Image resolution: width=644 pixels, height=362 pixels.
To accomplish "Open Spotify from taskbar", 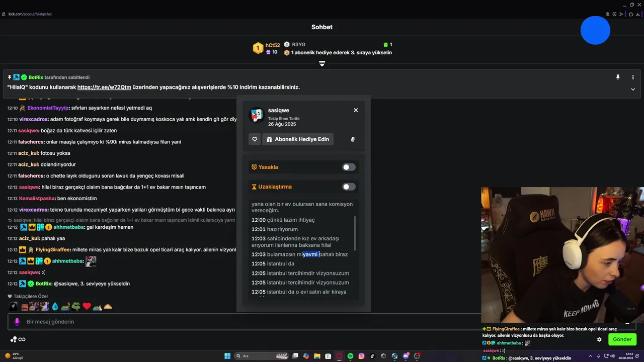I will pyautogui.click(x=350, y=356).
